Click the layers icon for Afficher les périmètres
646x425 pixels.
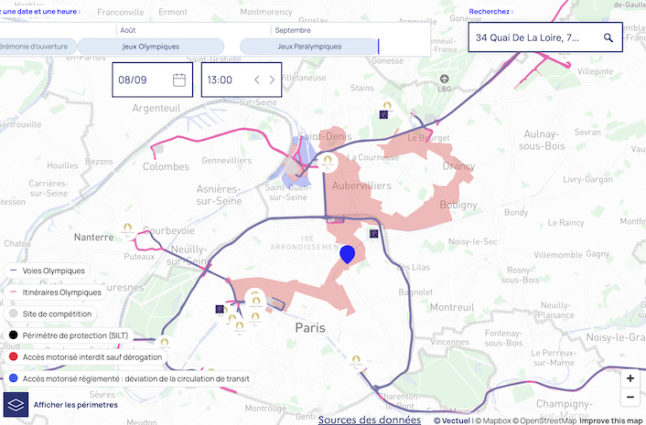(16, 404)
